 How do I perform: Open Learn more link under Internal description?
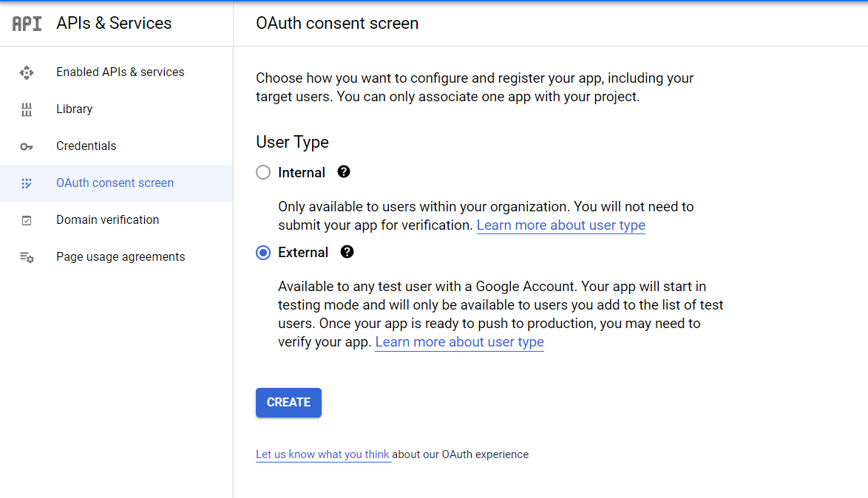coord(560,225)
